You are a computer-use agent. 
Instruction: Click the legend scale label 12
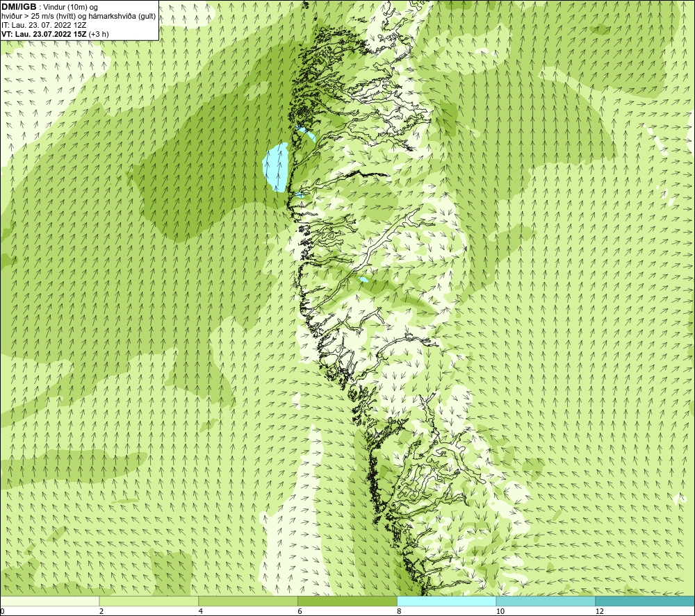point(599,612)
